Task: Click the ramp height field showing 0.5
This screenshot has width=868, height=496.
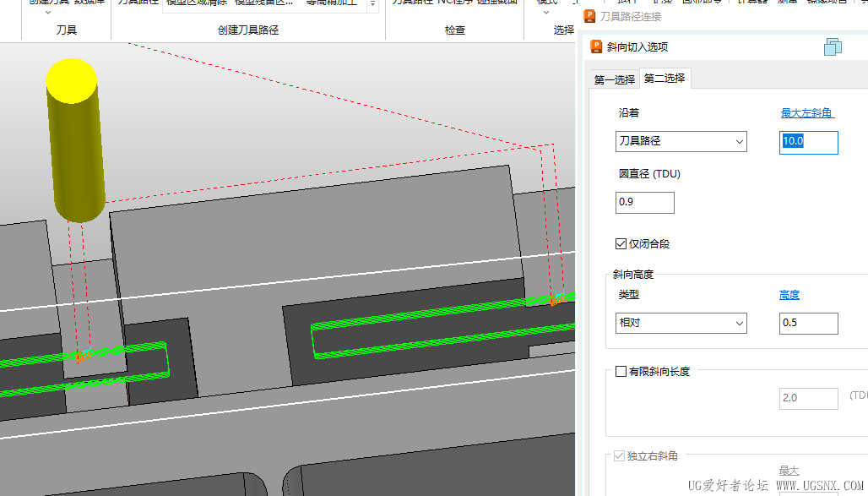Action: [x=809, y=323]
